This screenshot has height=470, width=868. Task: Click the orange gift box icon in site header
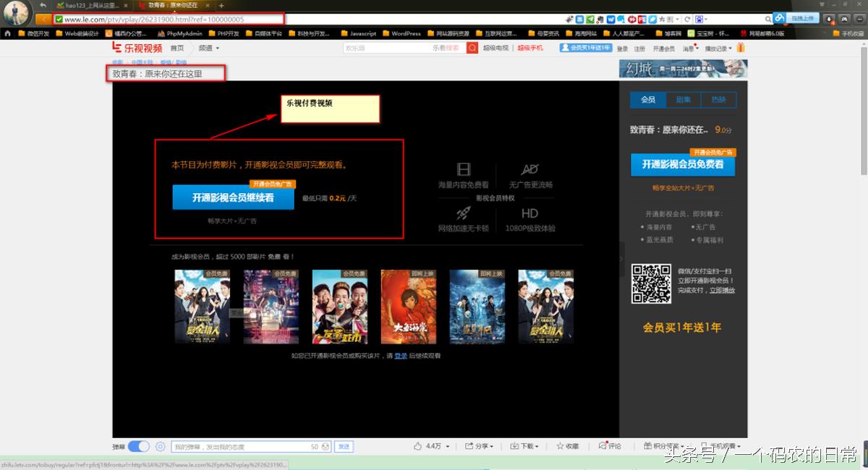(739, 47)
